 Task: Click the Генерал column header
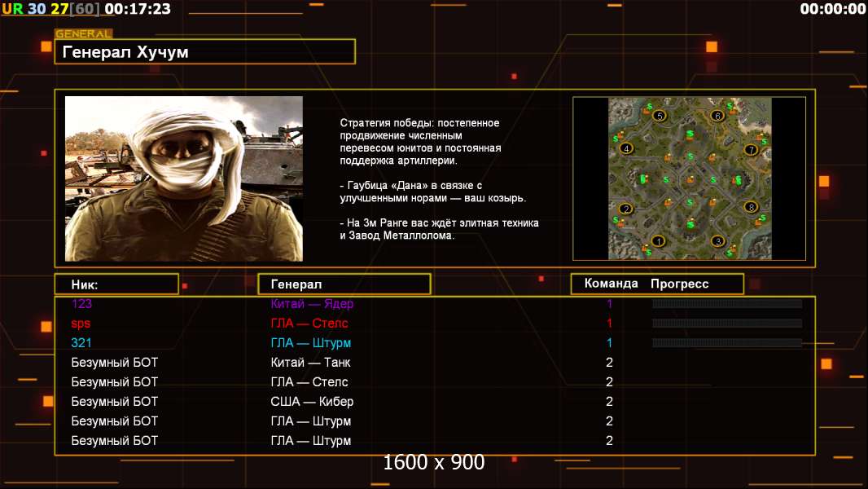coord(344,284)
